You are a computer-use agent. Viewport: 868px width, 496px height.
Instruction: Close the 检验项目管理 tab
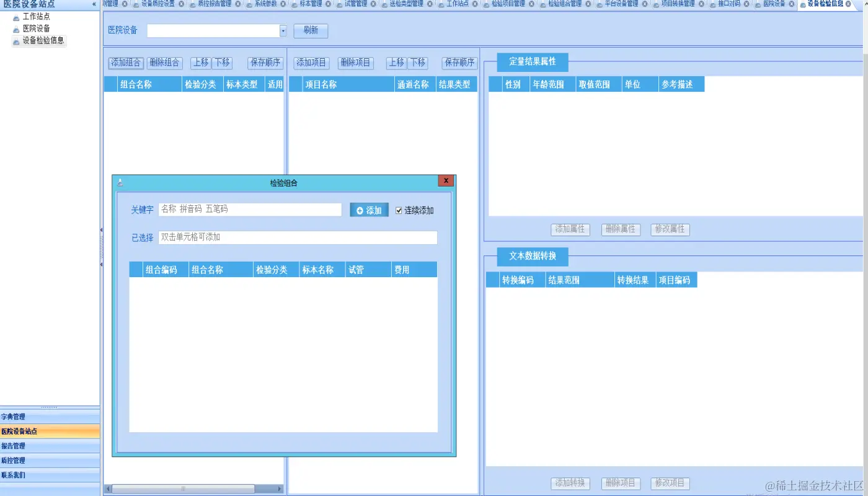[531, 4]
